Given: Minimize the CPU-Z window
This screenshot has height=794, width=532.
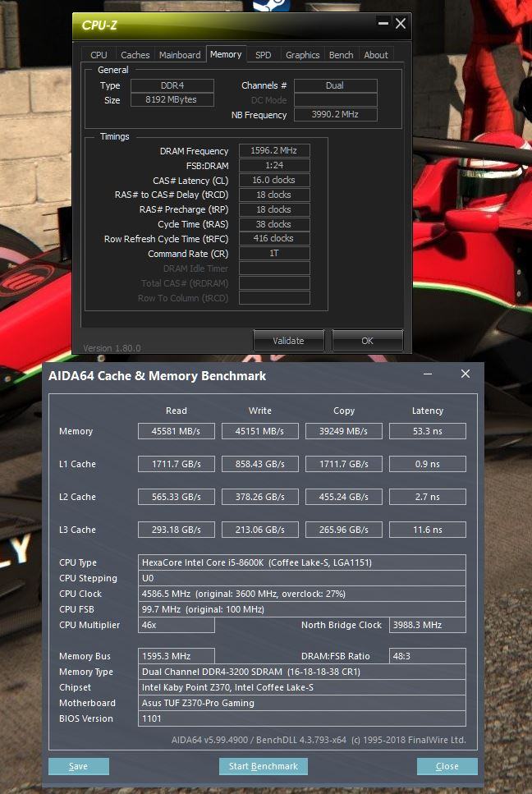Looking at the screenshot, I should click(x=383, y=23).
